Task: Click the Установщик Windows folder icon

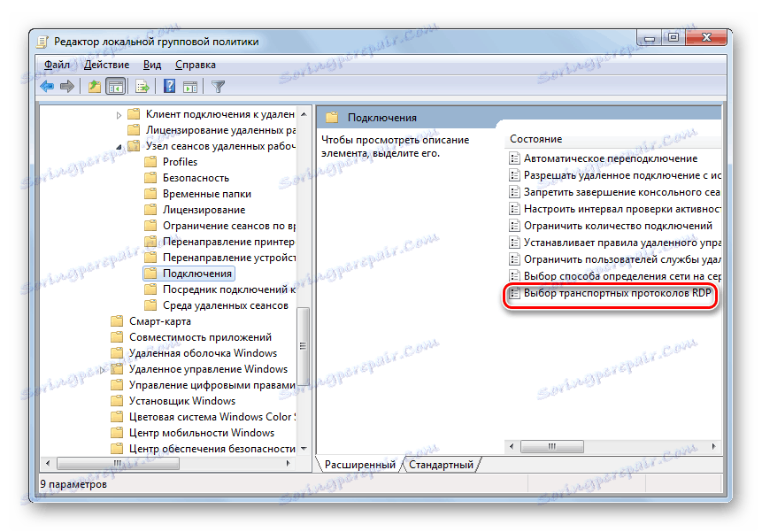Action: [117, 401]
